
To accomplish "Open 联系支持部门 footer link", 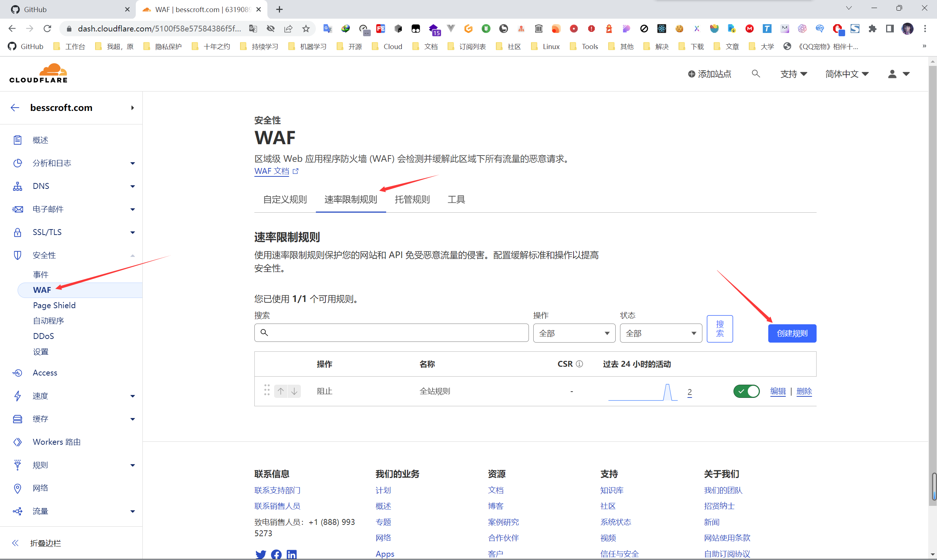I will [277, 490].
